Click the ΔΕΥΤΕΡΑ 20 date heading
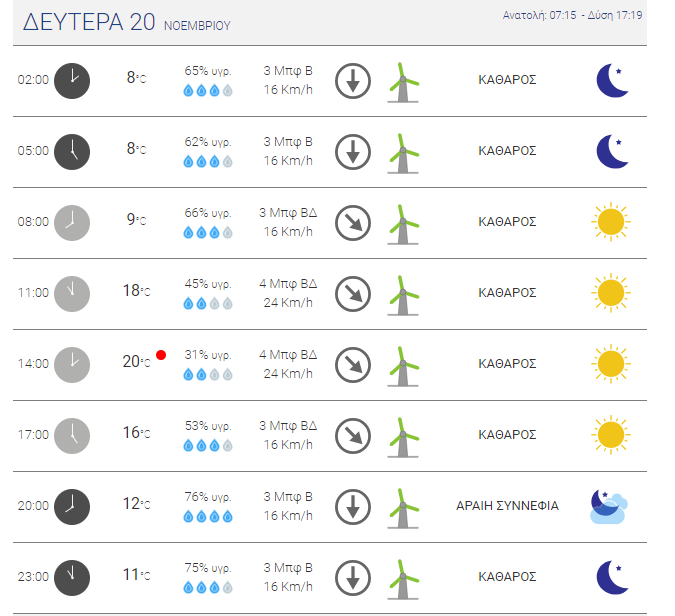 pos(89,22)
